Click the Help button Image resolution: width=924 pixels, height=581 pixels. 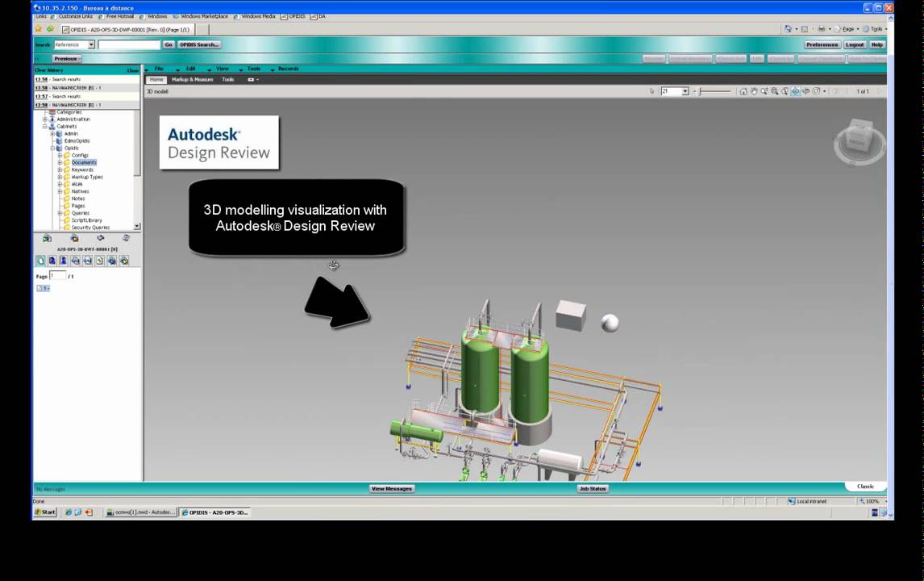click(x=877, y=45)
